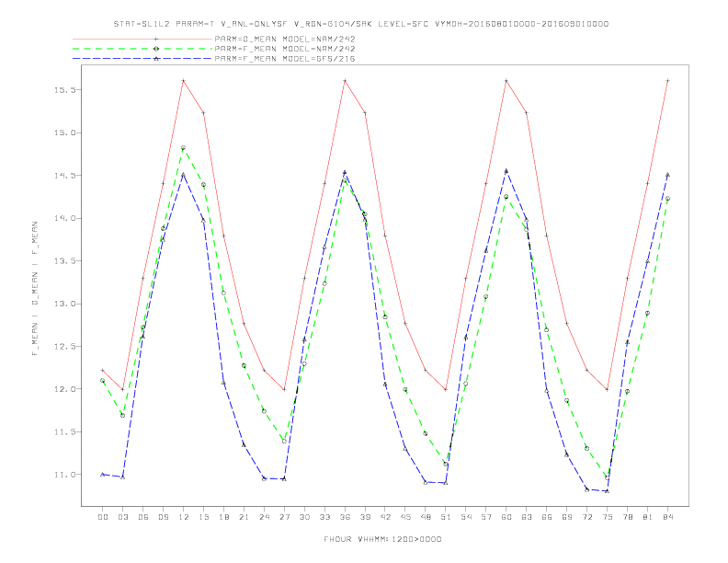Click y-axis tick label 11.5
728x563 pixels.
click(64, 432)
